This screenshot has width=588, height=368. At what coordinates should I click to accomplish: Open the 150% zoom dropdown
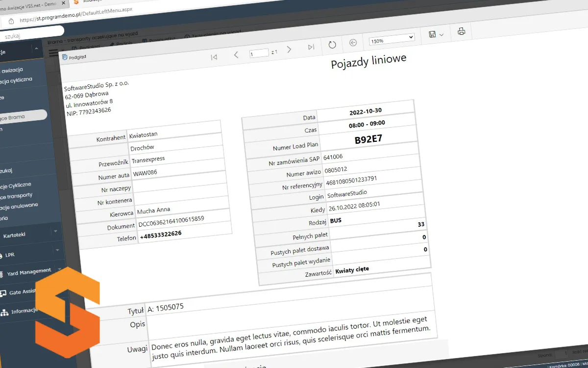pyautogui.click(x=392, y=38)
